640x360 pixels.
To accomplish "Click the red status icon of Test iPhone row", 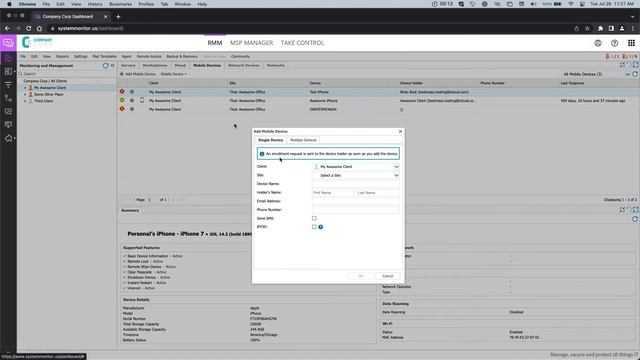I will point(122,92).
